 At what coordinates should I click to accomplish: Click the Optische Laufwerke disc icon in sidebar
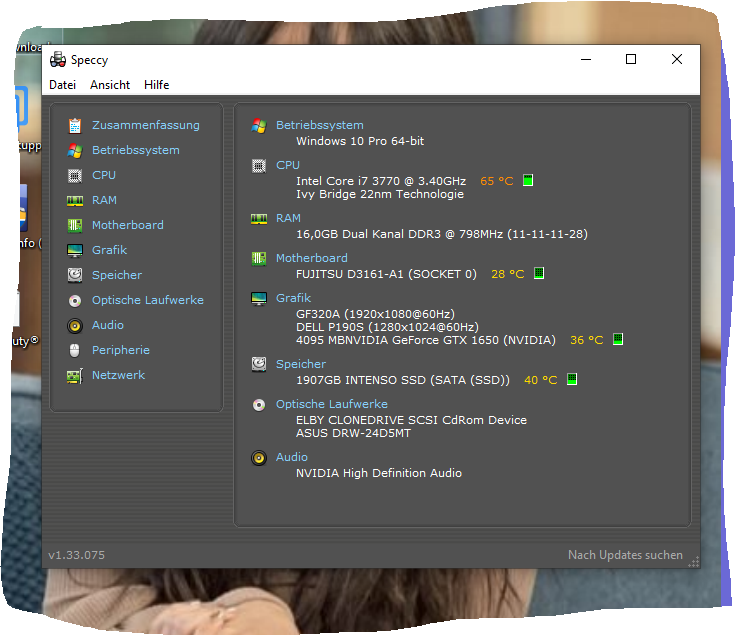point(75,300)
